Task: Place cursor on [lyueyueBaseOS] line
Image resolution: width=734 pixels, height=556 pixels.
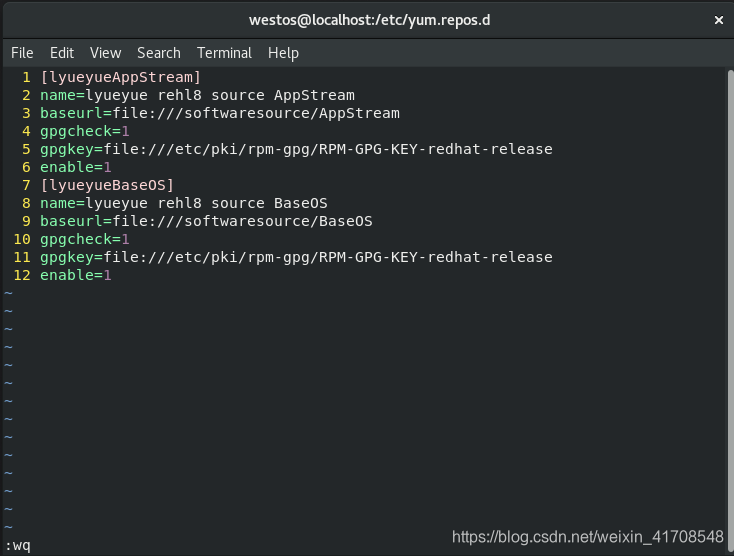Action: pos(107,185)
